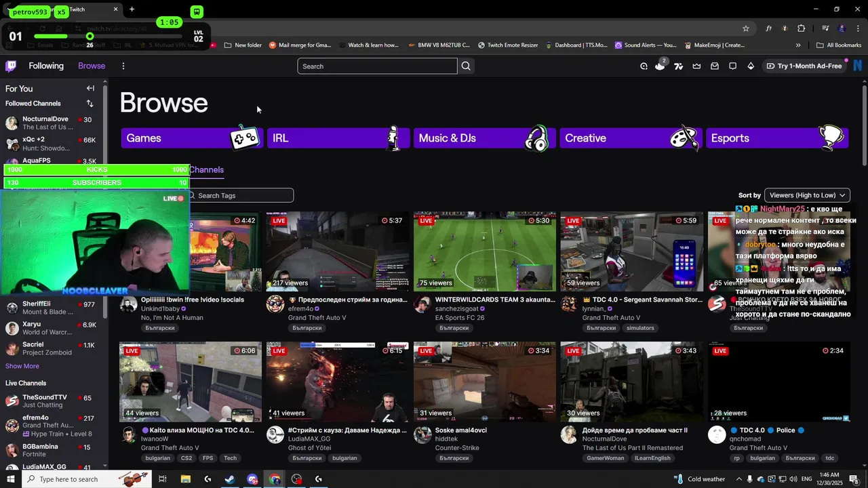Click the GamerWoman tag
Viewport: 868px width, 488px height.
pyautogui.click(x=606, y=458)
